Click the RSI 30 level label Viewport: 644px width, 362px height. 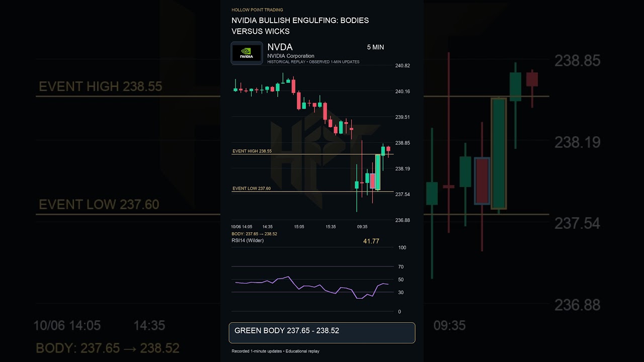[x=401, y=293]
